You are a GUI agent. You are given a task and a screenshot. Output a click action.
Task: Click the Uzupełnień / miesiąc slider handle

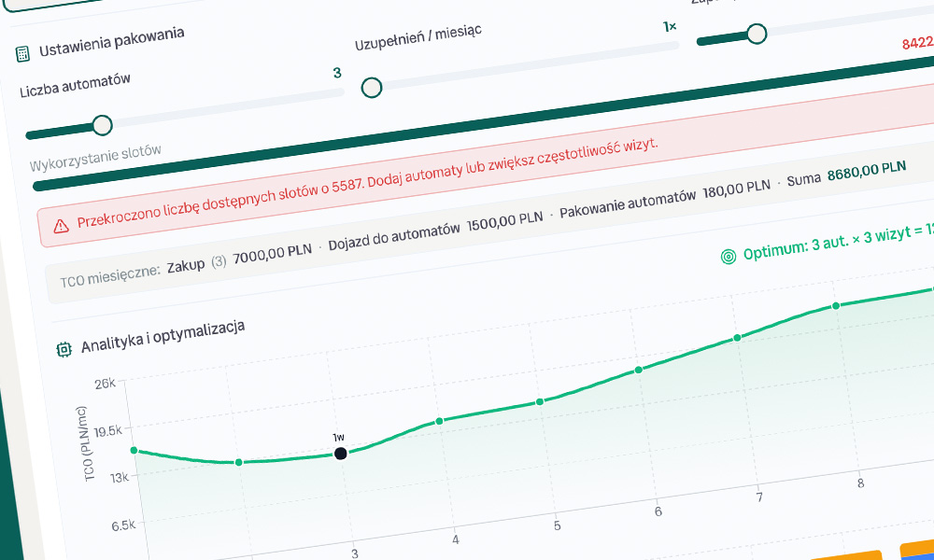click(372, 88)
